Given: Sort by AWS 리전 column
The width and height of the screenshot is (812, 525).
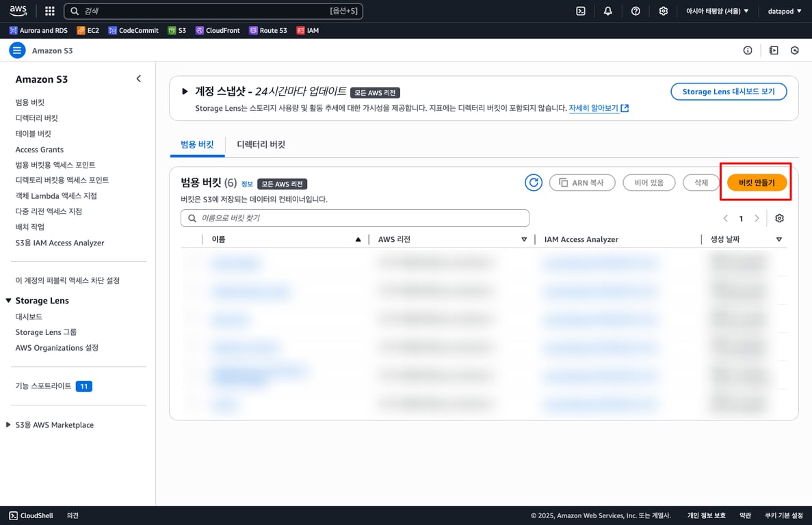Looking at the screenshot, I should tap(524, 239).
